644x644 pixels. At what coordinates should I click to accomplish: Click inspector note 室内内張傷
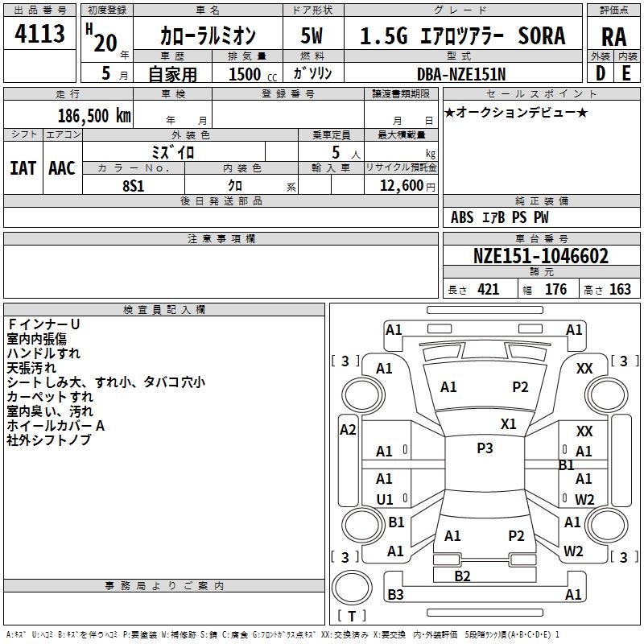[36, 339]
